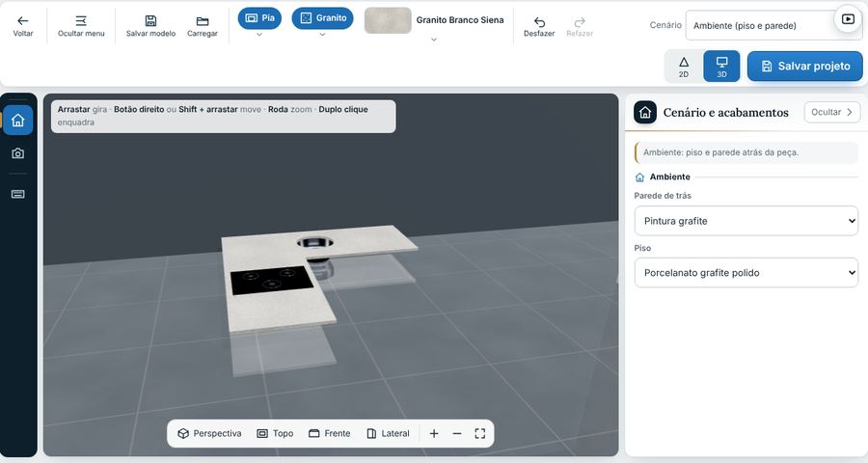
Task: Open the Cenário dropdown (Ambiente piso e parede)
Action: tap(773, 25)
